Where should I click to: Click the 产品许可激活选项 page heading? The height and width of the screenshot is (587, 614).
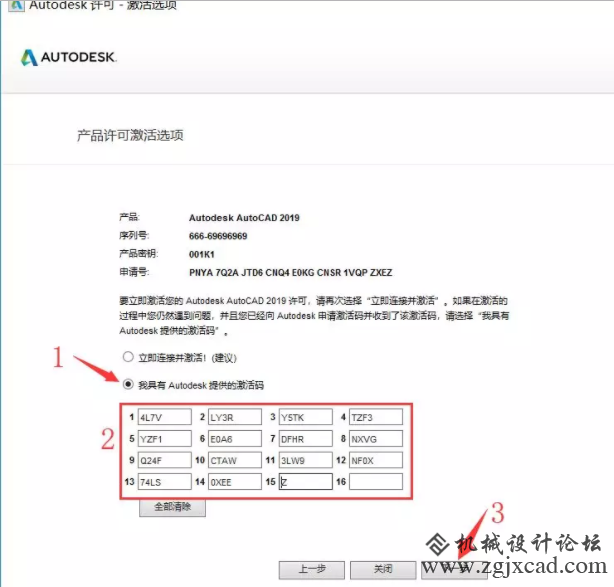tap(130, 135)
